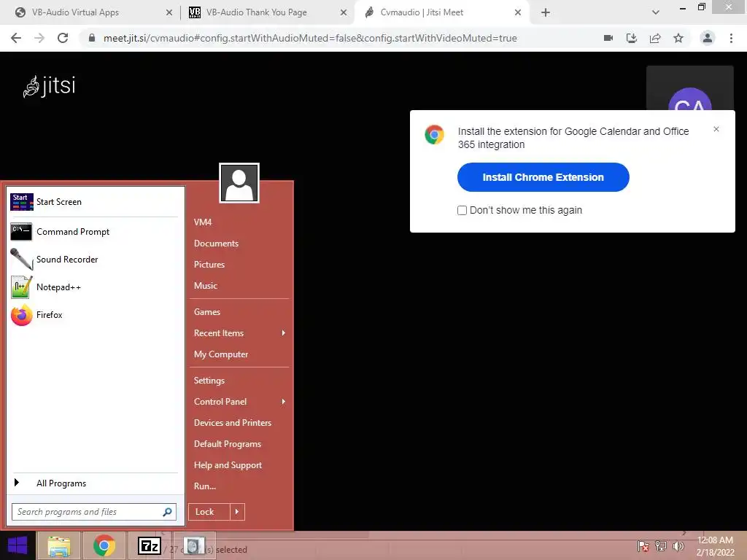Click Windows Start button on taskbar

18,545
